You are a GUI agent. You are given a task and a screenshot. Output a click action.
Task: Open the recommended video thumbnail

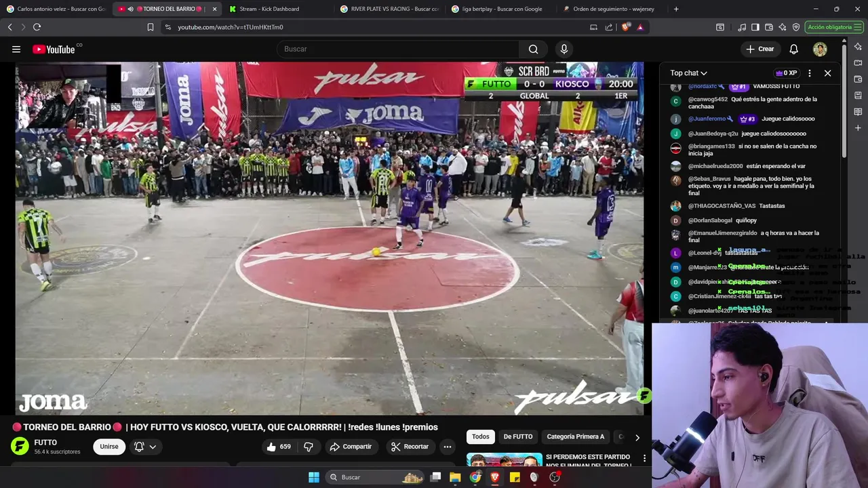pos(505,460)
